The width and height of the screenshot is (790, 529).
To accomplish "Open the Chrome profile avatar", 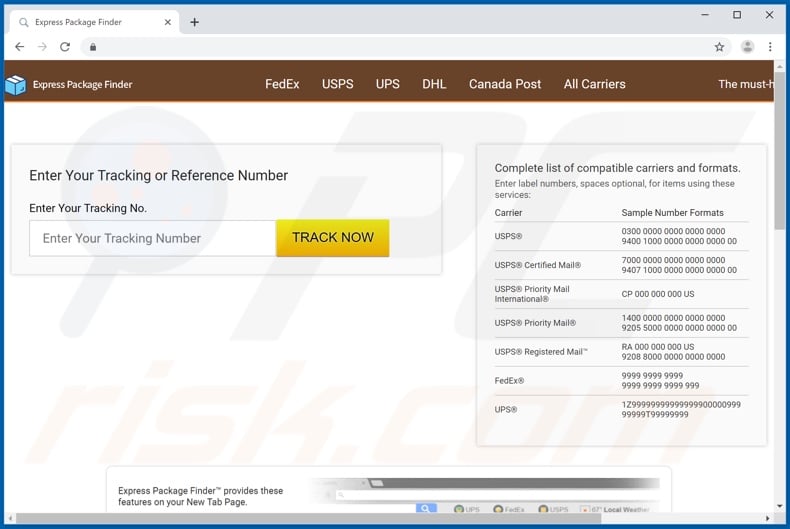I will [747, 47].
